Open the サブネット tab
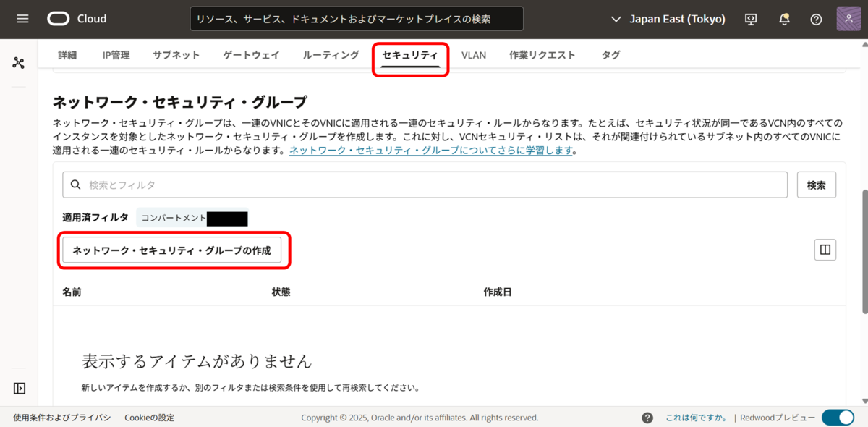868x427 pixels. coord(176,55)
